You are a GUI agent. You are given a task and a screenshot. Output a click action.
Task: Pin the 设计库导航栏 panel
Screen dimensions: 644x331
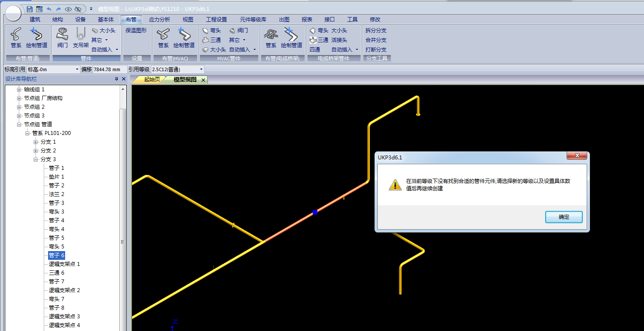tap(116, 79)
